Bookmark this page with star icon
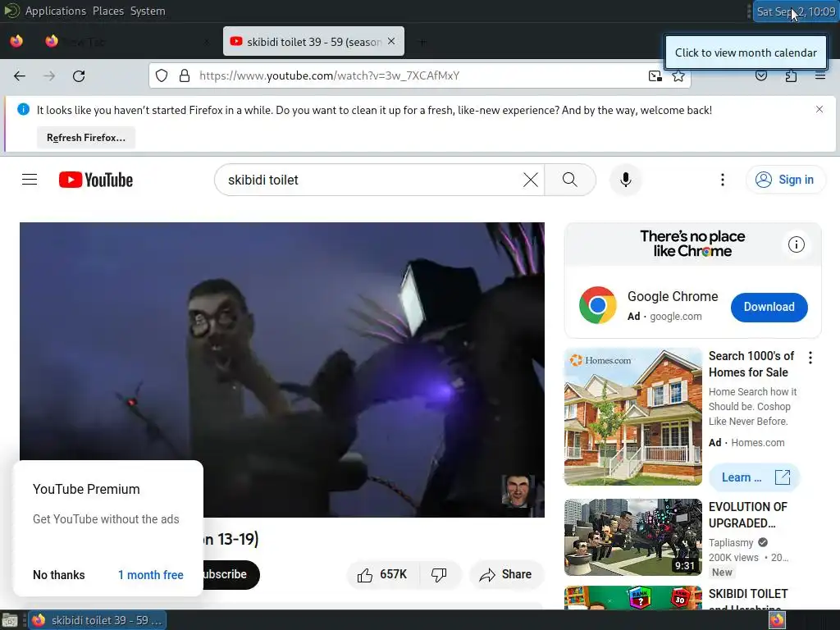840x630 pixels. pos(678,75)
